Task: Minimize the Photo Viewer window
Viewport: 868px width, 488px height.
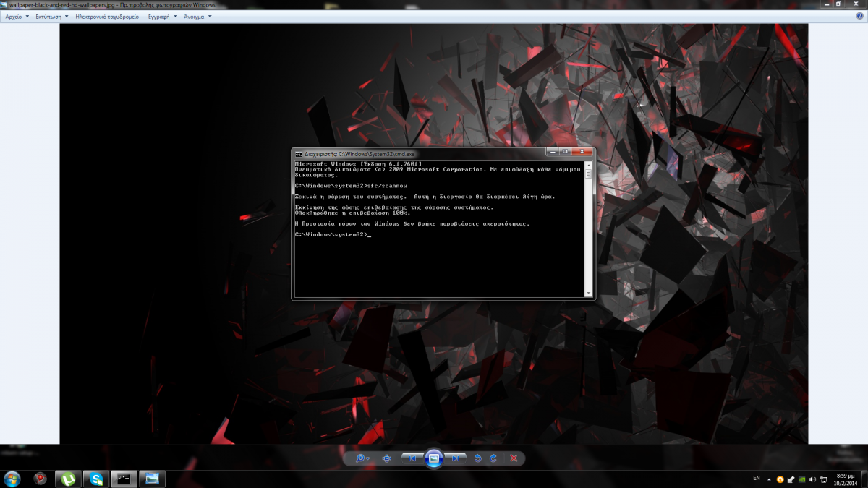Action: click(826, 4)
